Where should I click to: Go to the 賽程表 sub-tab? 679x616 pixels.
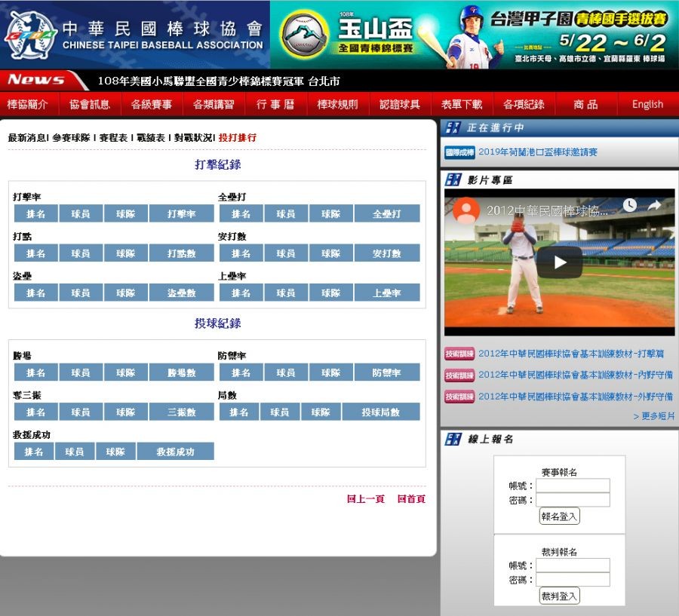pyautogui.click(x=113, y=138)
